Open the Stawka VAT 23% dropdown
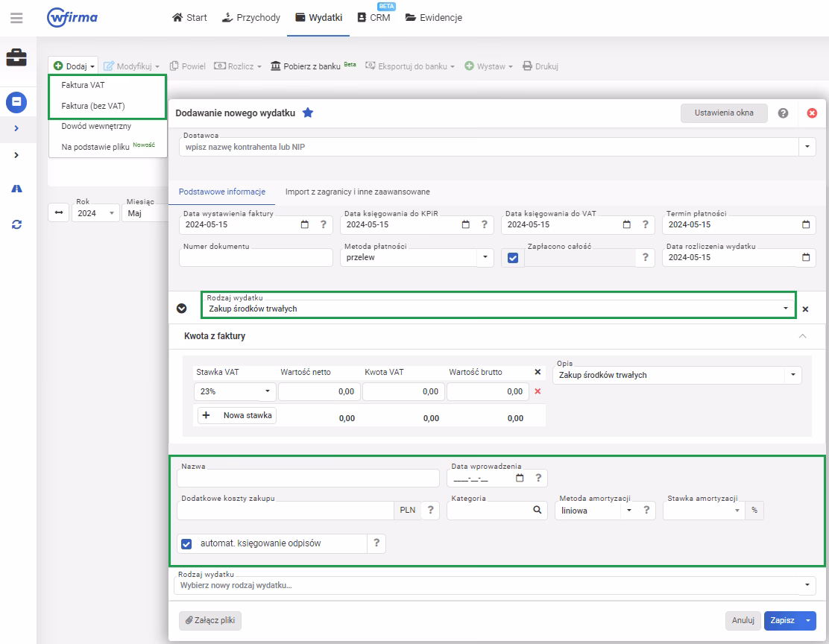This screenshot has height=644, width=829. pyautogui.click(x=267, y=391)
